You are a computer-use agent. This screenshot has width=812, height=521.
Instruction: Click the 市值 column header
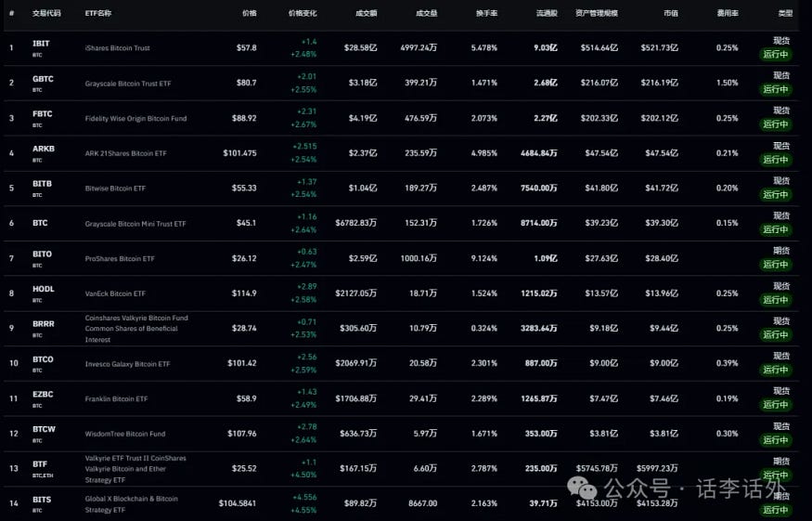pos(671,13)
